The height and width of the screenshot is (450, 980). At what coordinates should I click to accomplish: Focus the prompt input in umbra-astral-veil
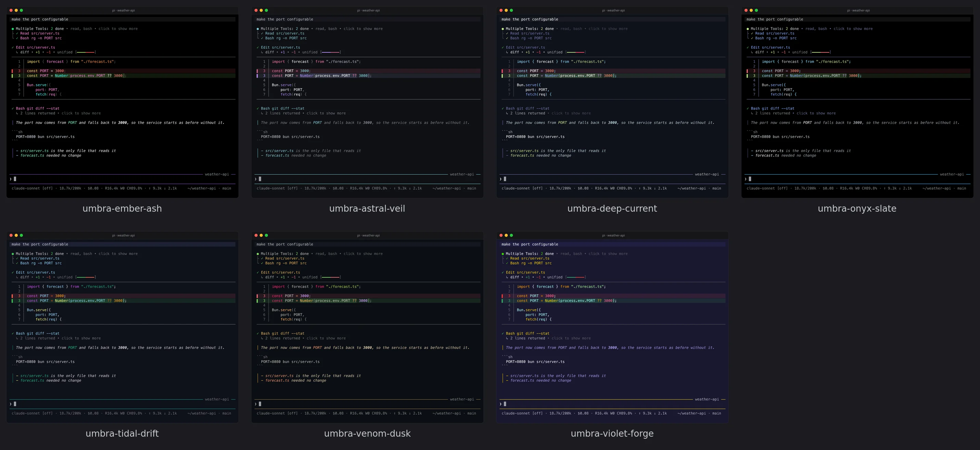[367, 179]
